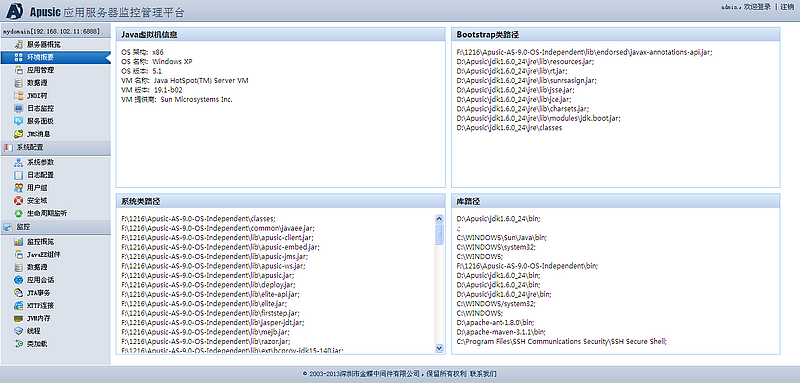Click the lib\resources.jar bootstrap path
The width and height of the screenshot is (800, 383).
(525, 61)
